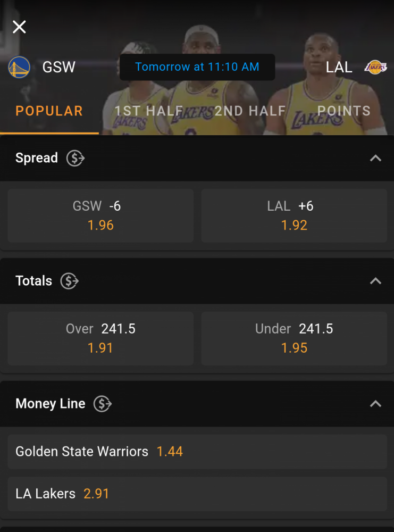Select Golden State Warriors money line 1.44
The image size is (394, 532).
tap(197, 452)
